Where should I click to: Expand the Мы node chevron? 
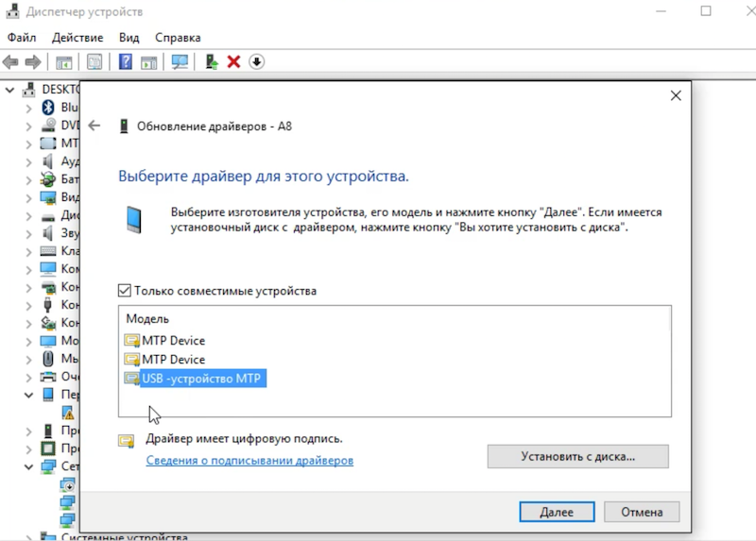(x=28, y=360)
